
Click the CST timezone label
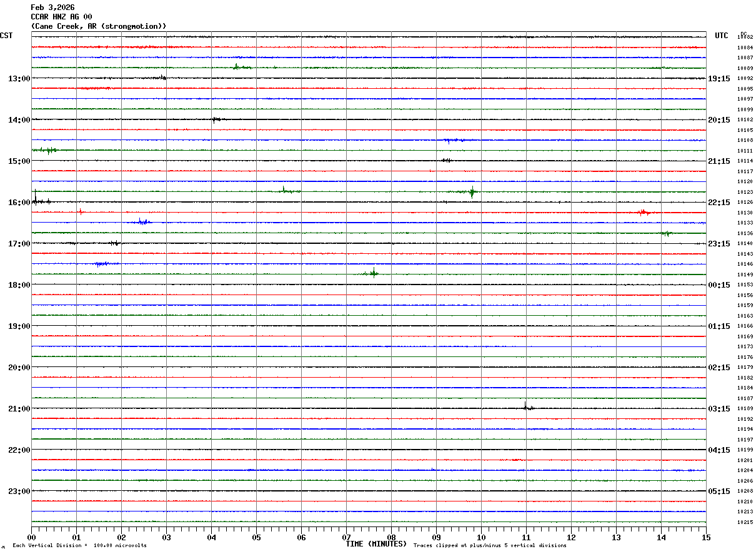(6, 36)
